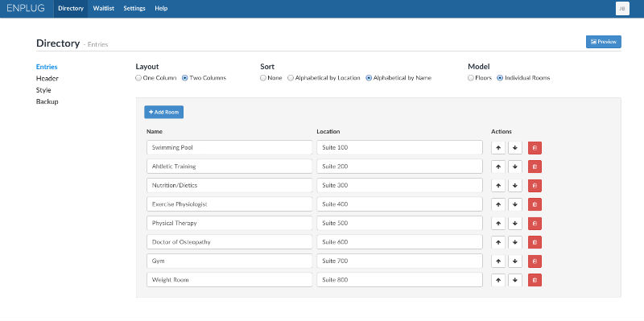This screenshot has width=644, height=321.
Task: Move Exercise Physiologist entry up
Action: point(498,204)
